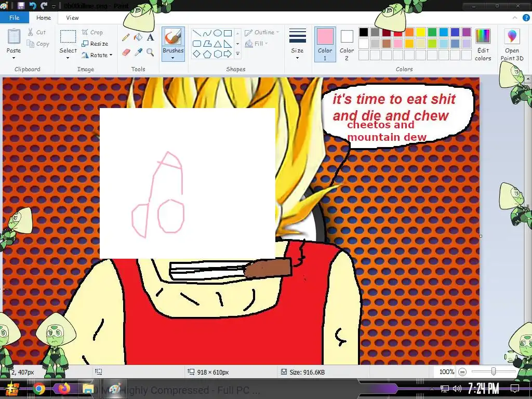Open the Outline dropdown
The image size is (532, 399).
coord(262,32)
